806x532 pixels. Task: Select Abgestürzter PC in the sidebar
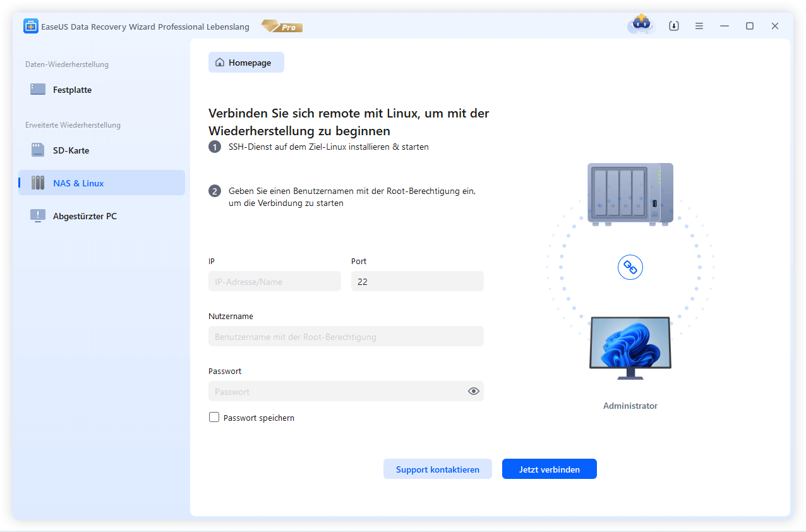click(x=102, y=216)
